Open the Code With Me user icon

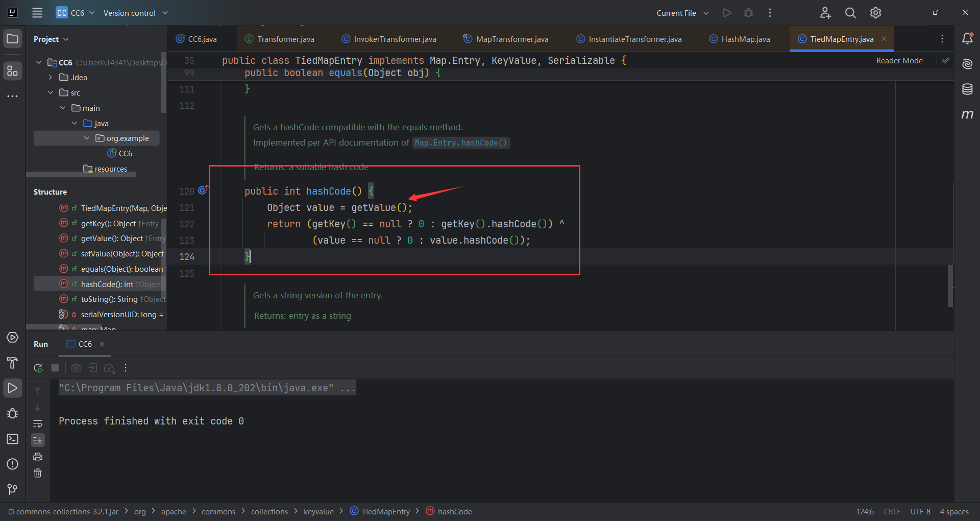(x=825, y=13)
